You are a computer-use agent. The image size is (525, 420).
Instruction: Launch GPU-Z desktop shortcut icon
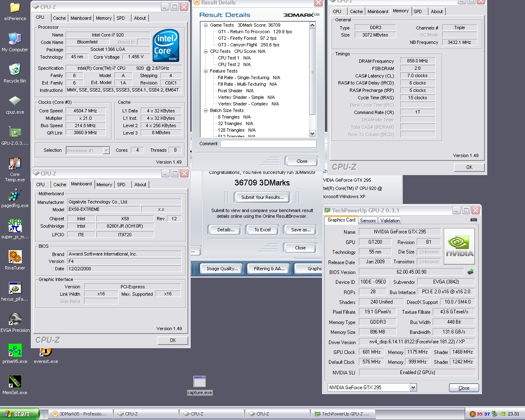[x=15, y=132]
